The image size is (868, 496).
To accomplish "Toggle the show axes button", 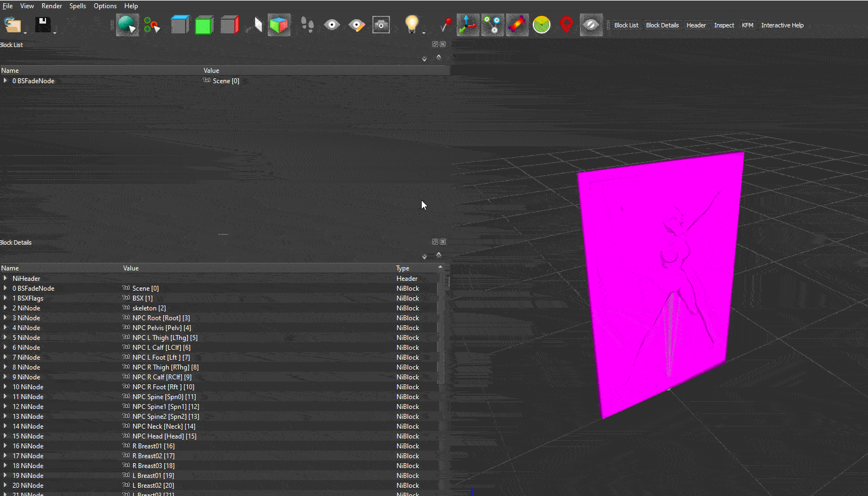I will pos(468,25).
